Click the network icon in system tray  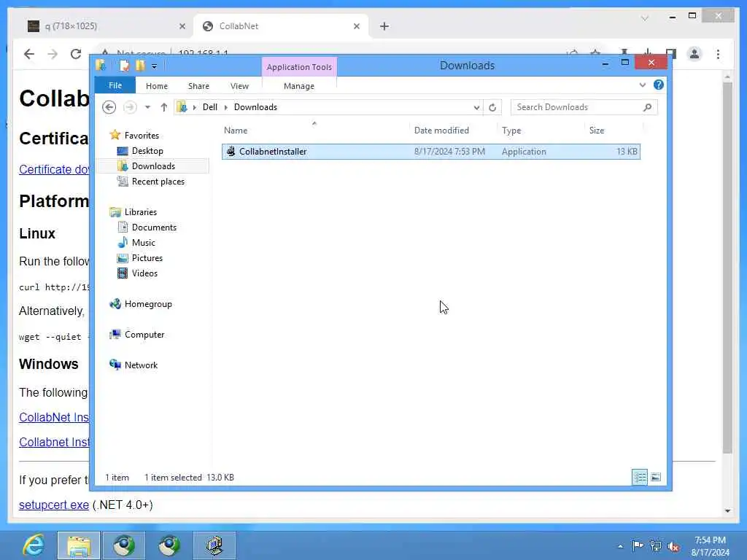(656, 546)
